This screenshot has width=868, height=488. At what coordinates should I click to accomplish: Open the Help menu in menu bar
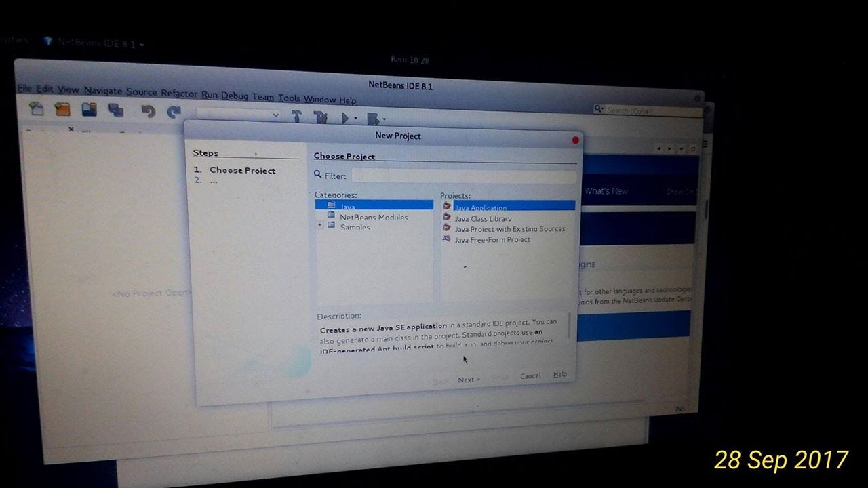[347, 101]
